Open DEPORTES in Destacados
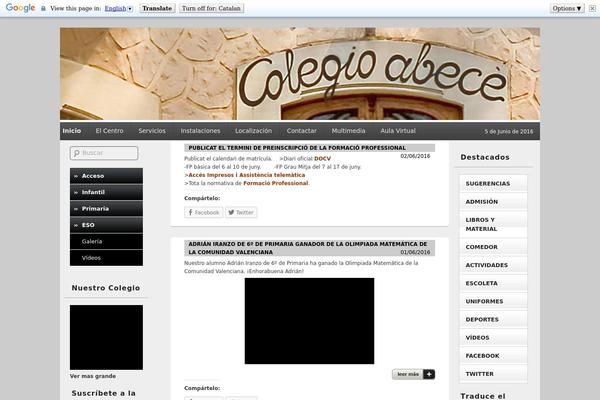 pyautogui.click(x=493, y=320)
